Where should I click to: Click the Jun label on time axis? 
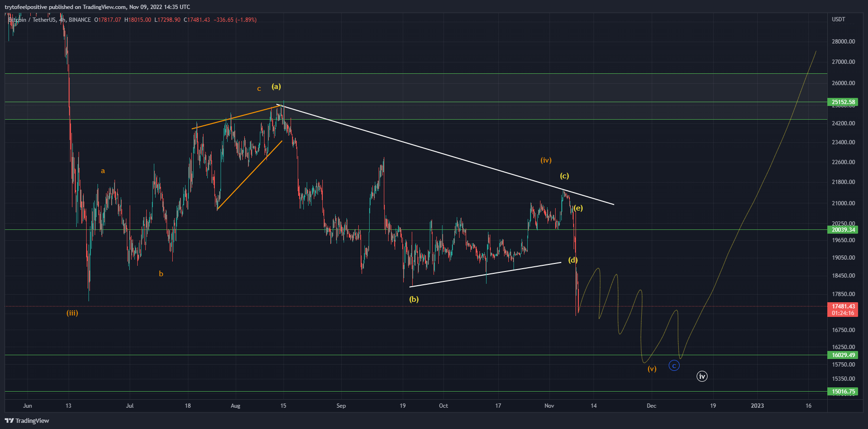27,406
